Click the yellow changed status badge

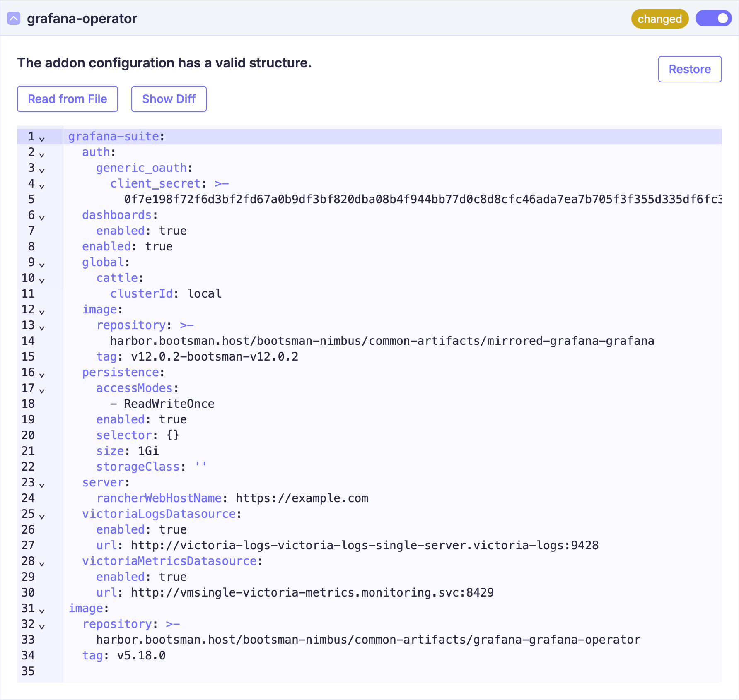[659, 19]
